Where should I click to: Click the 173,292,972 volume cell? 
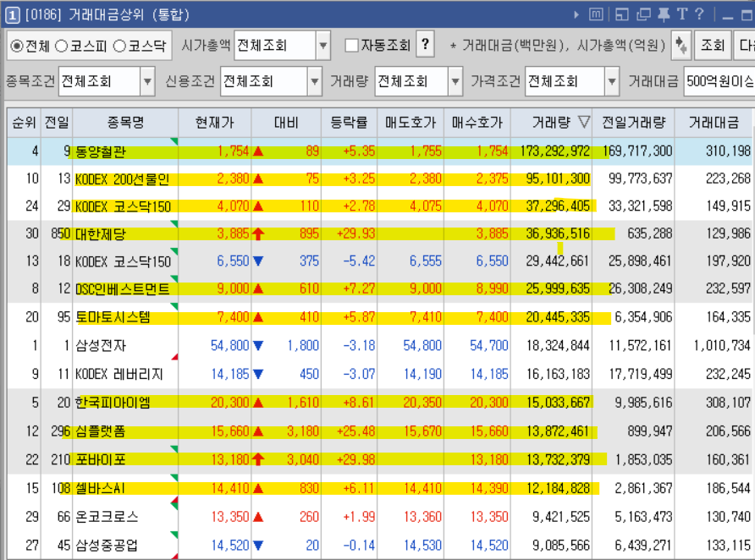pos(554,151)
